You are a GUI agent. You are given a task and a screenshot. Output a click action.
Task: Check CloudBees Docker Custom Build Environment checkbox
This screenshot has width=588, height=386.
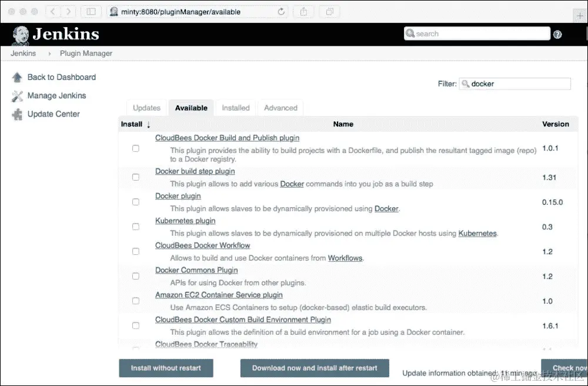tap(136, 325)
